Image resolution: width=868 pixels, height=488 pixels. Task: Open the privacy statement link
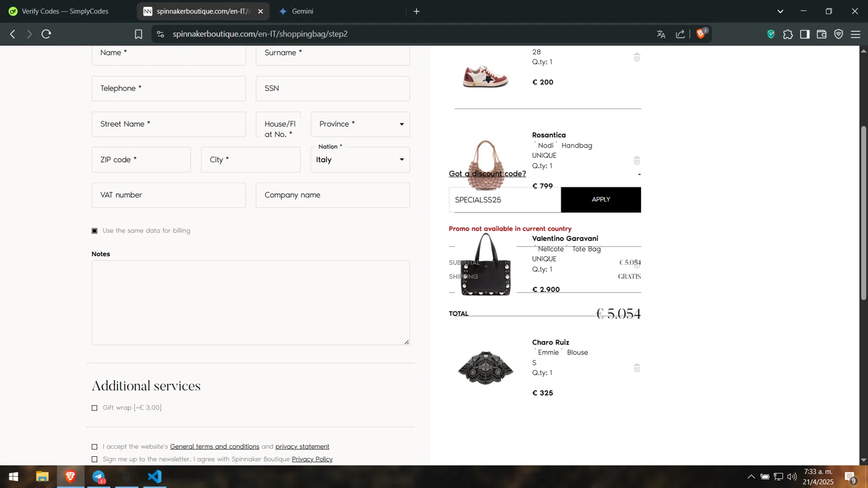(302, 446)
